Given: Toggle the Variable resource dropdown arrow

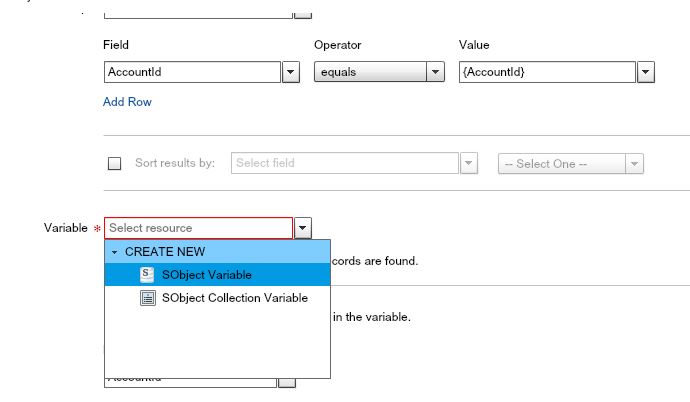Looking at the screenshot, I should point(303,228).
